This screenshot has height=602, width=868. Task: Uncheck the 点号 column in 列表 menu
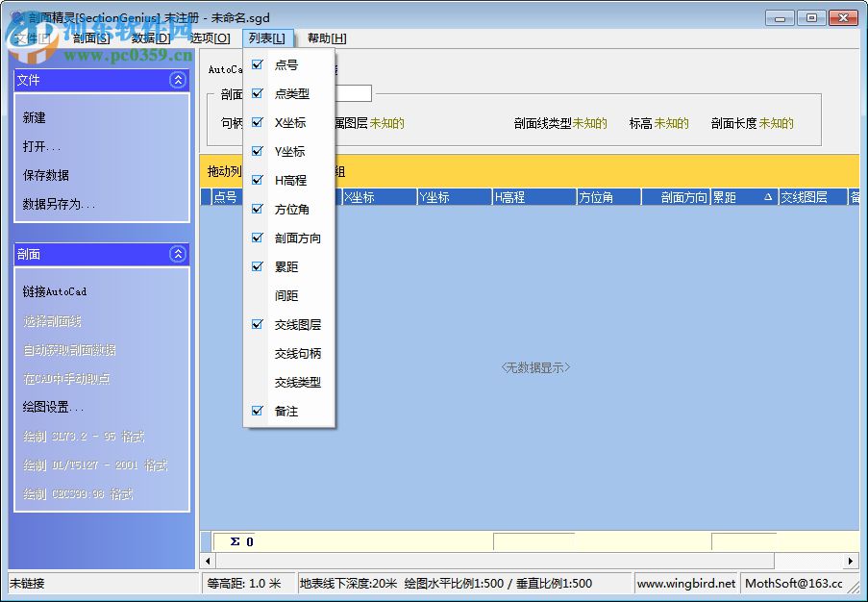pos(256,65)
